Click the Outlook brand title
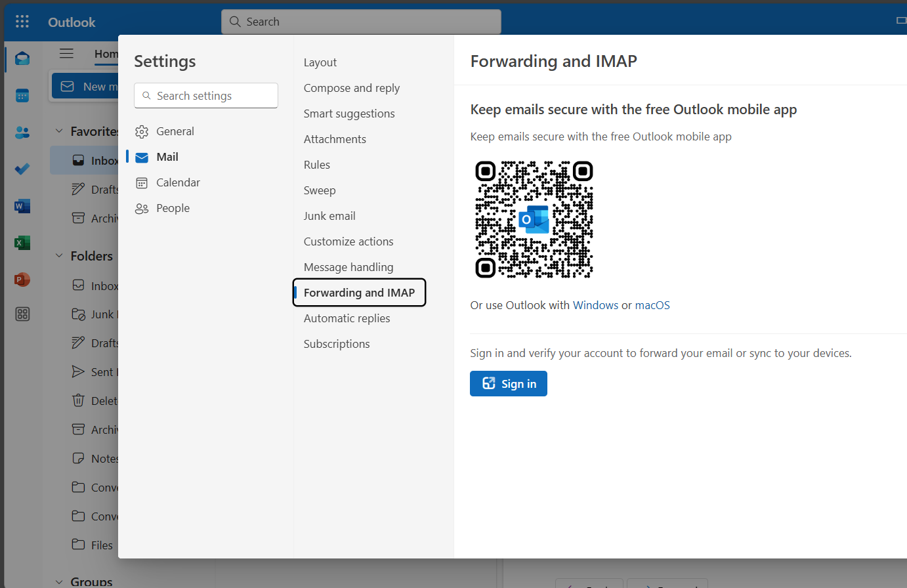The image size is (907, 588). pyautogui.click(x=72, y=22)
